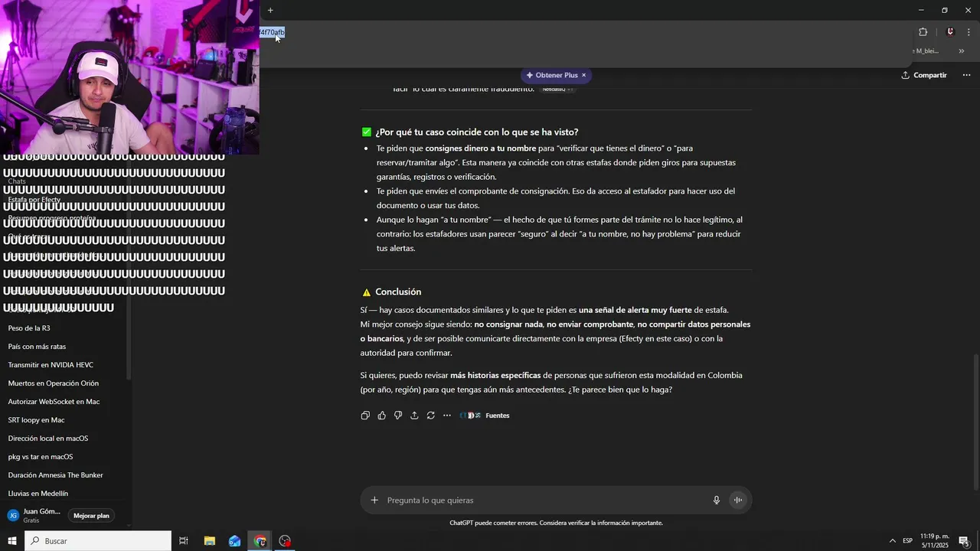Start dictation with the microphone icon
Viewport: 980px width, 551px height.
(717, 500)
